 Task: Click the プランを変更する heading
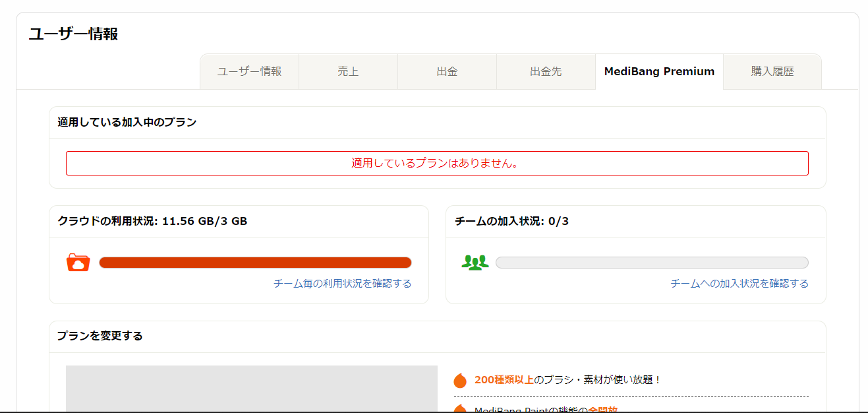coord(100,336)
